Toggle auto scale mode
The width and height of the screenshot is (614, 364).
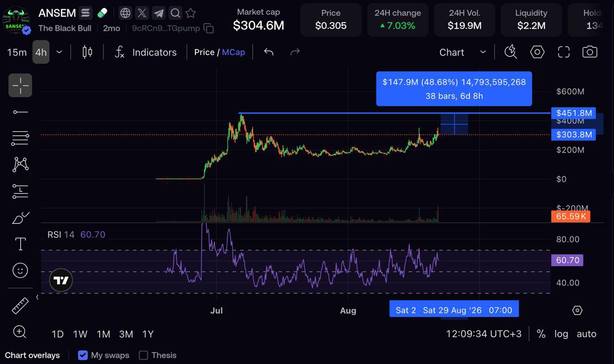(x=586, y=334)
